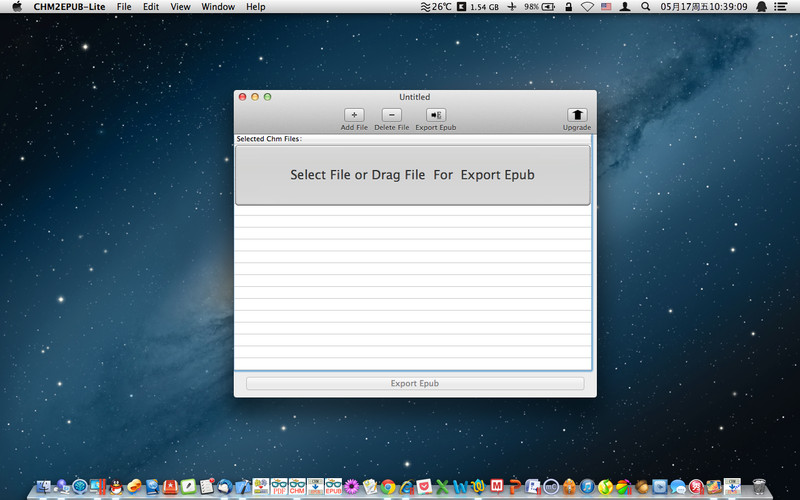Click the date and time clock

click(x=704, y=7)
